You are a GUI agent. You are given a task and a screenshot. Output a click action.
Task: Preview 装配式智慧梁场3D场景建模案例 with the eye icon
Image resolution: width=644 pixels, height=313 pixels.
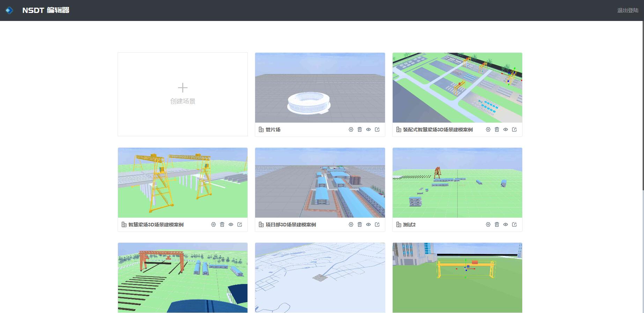coord(505,130)
